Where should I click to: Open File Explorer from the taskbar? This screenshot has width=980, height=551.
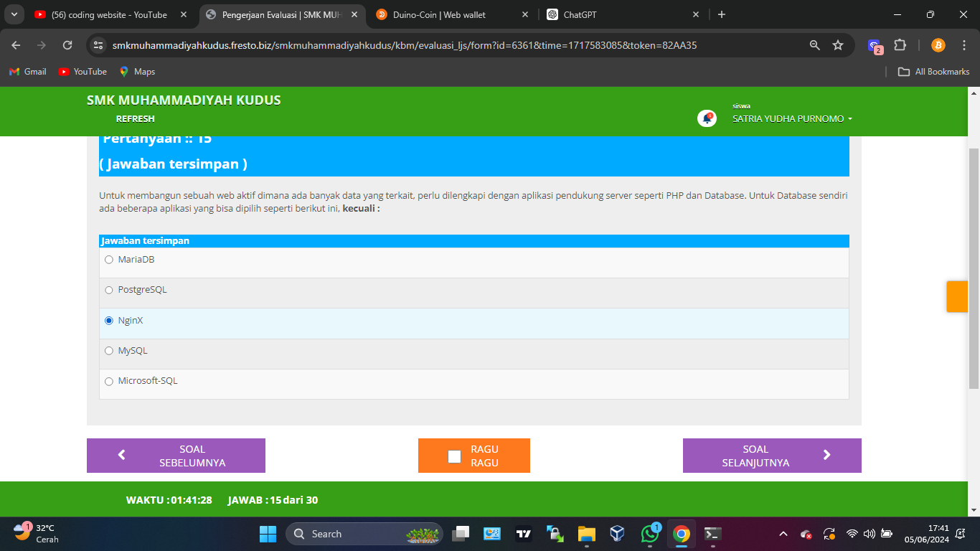coord(587,534)
